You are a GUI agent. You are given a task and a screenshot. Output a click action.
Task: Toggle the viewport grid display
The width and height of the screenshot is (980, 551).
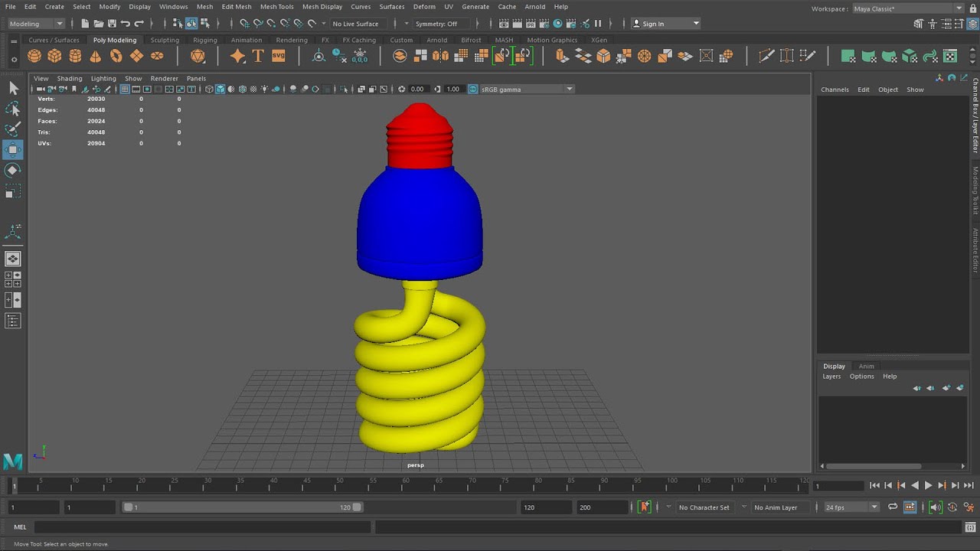(x=125, y=89)
